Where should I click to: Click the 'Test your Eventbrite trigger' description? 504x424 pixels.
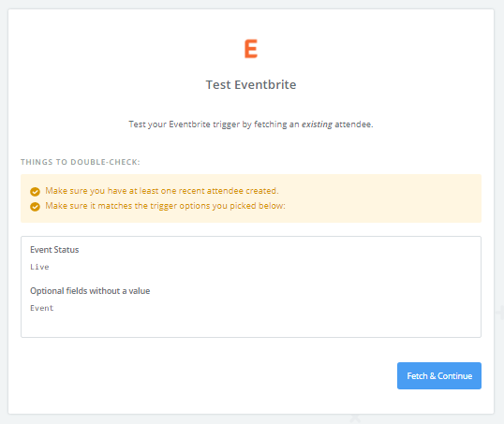[251, 124]
